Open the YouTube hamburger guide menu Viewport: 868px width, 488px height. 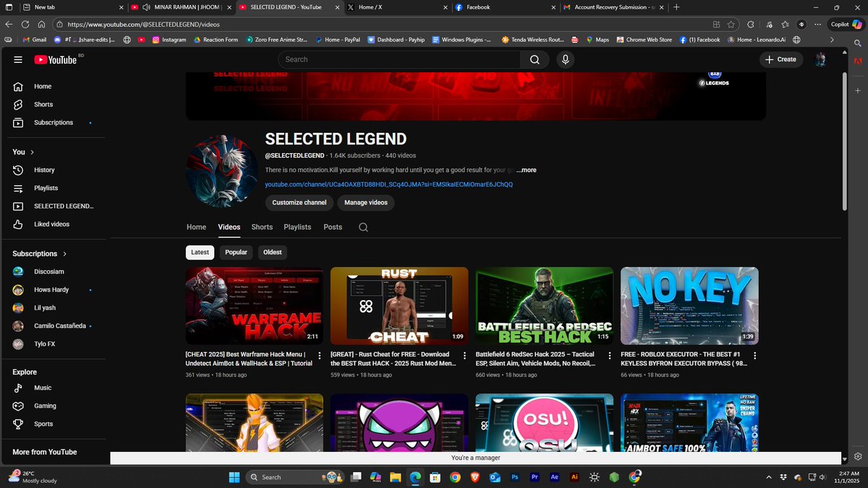pos(18,59)
